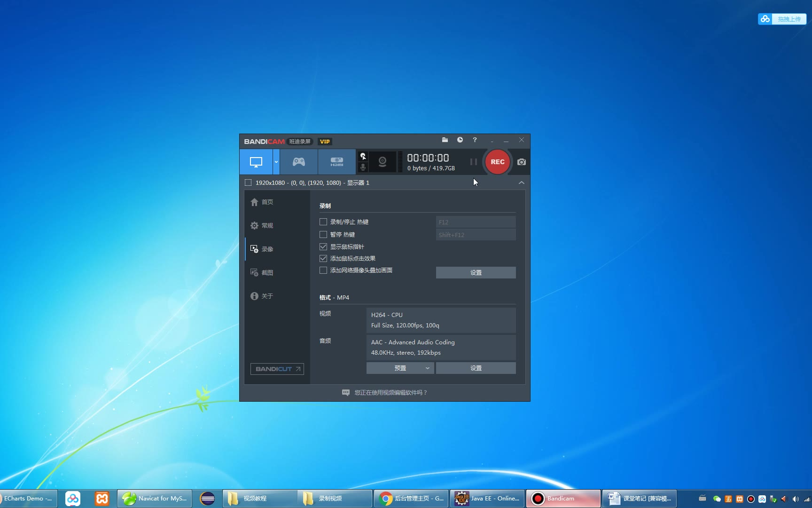Toggle mouse cursor effect icon
Viewport: 812px width, 508px height.
point(363,156)
